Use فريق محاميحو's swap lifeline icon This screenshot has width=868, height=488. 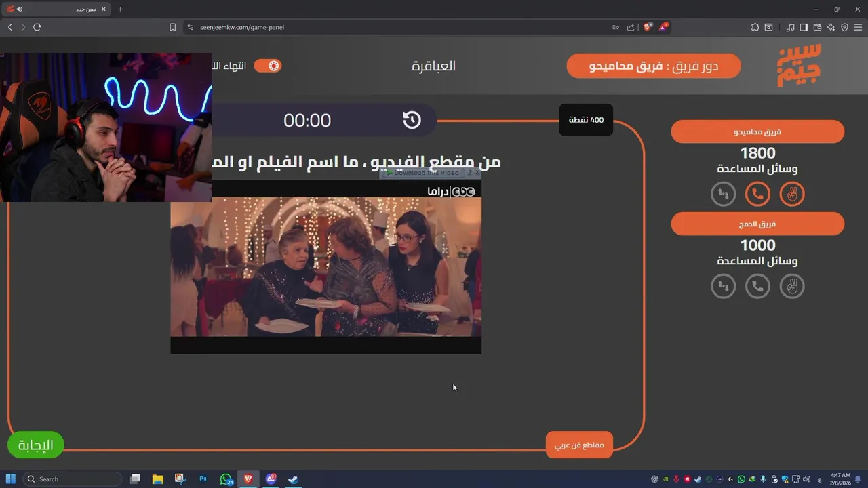click(724, 195)
